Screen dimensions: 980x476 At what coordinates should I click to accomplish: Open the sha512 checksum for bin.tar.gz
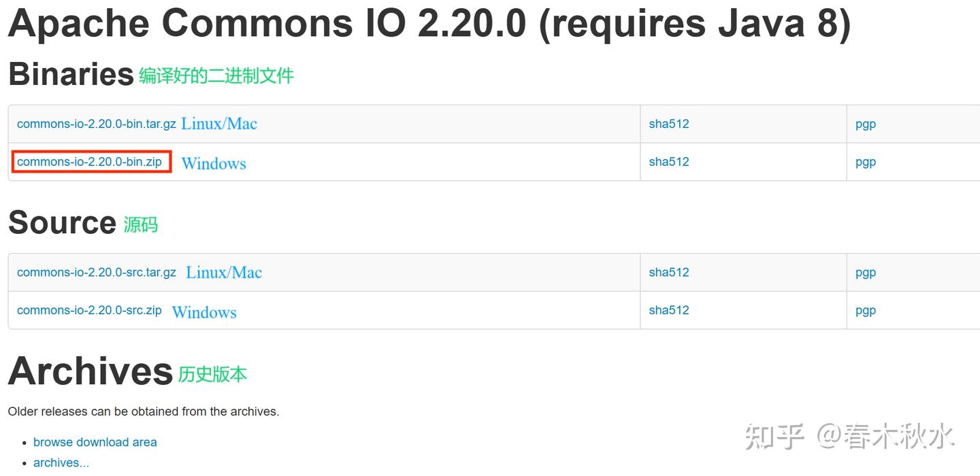(668, 123)
